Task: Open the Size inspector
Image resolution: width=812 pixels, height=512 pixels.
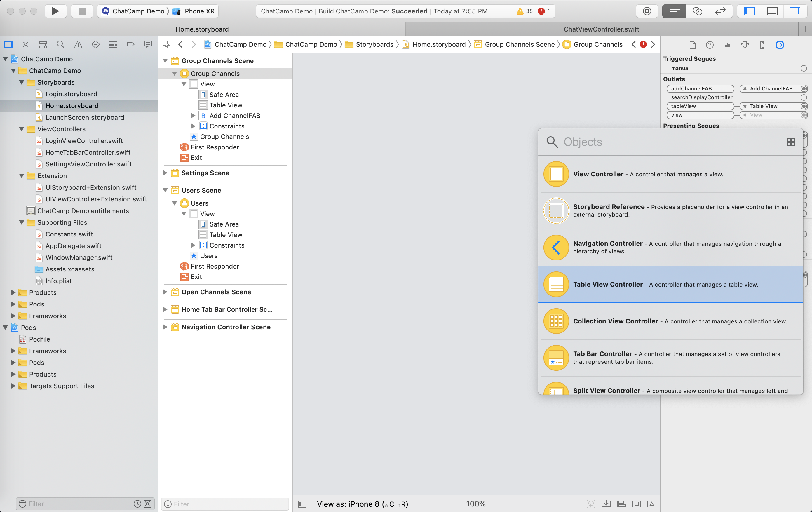Action: pyautogui.click(x=762, y=45)
